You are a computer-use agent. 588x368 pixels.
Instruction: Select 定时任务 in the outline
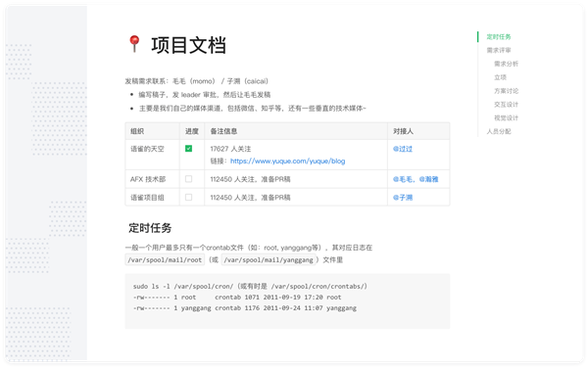click(x=499, y=36)
